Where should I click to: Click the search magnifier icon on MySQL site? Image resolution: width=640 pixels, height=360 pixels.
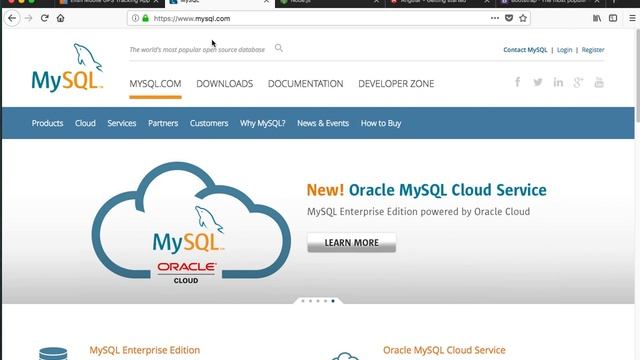click(279, 48)
